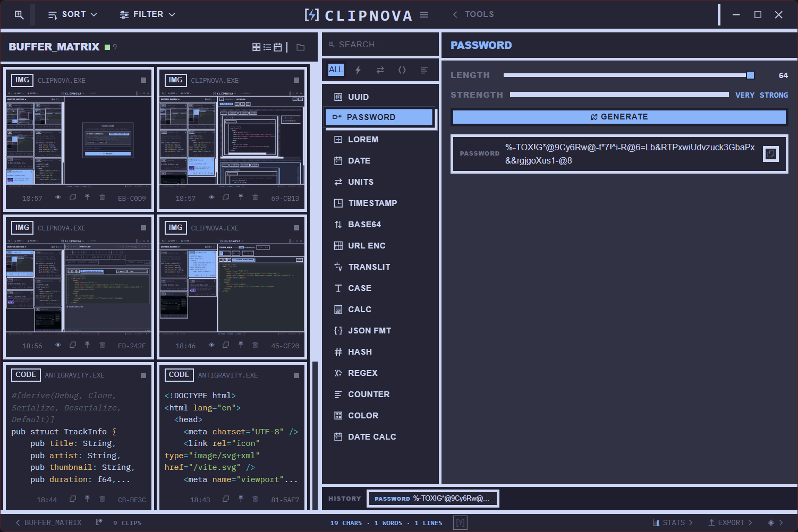798x532 pixels.
Task: Delete clip 81-5AF7
Action: [255, 499]
